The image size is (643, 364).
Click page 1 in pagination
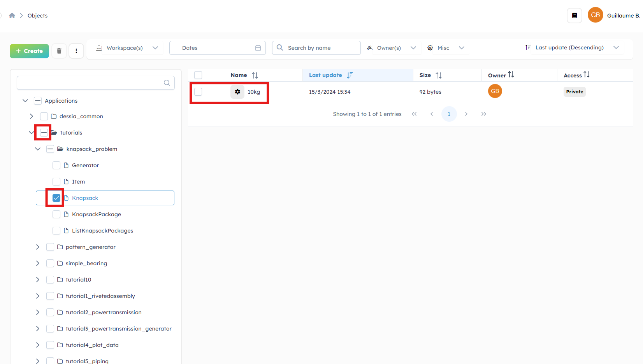[x=449, y=114]
